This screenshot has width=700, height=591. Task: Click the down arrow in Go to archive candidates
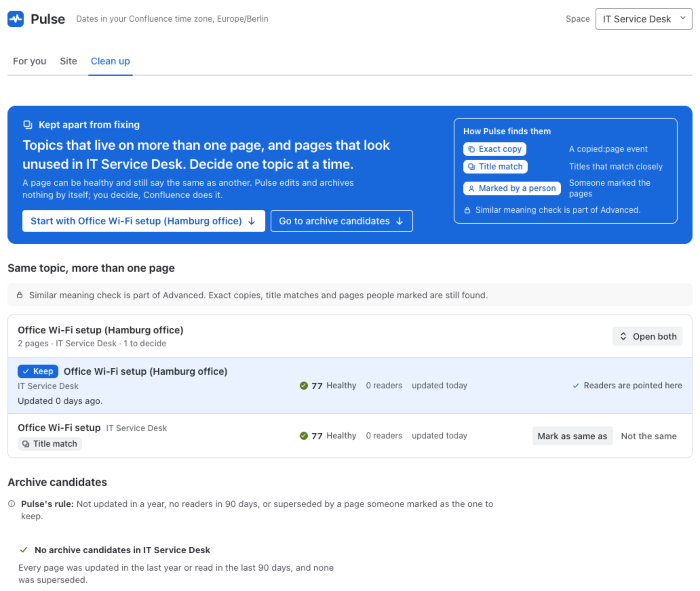pyautogui.click(x=400, y=221)
